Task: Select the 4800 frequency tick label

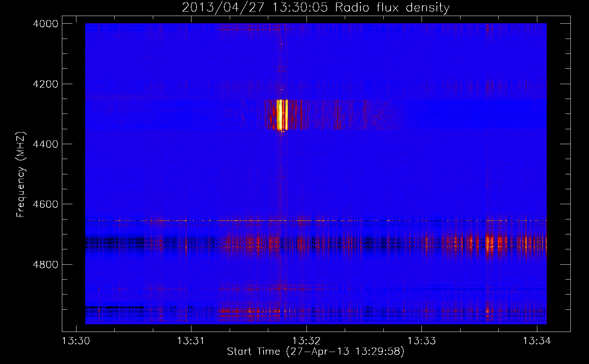Action: [x=46, y=265]
